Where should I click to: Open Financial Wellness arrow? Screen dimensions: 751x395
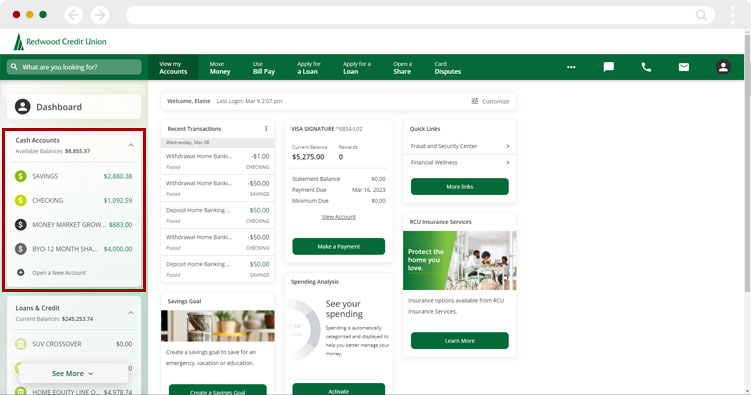pos(508,162)
